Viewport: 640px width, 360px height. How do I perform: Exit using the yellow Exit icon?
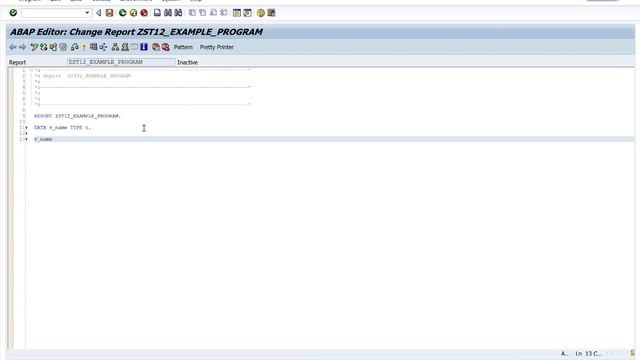[x=133, y=13]
